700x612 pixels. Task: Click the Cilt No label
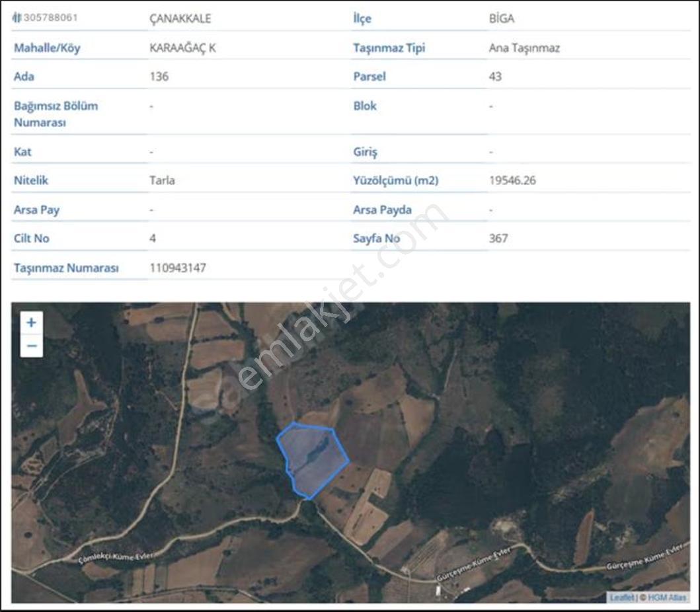31,239
